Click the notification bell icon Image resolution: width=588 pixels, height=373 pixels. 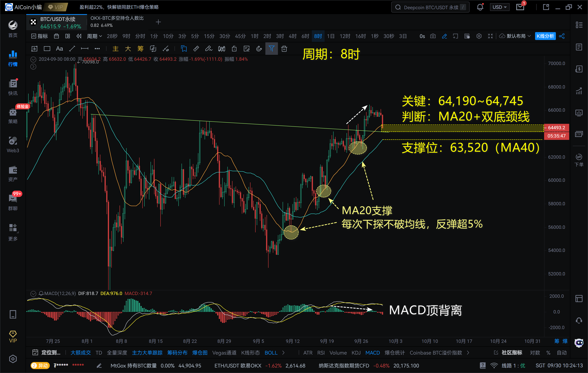(480, 7)
